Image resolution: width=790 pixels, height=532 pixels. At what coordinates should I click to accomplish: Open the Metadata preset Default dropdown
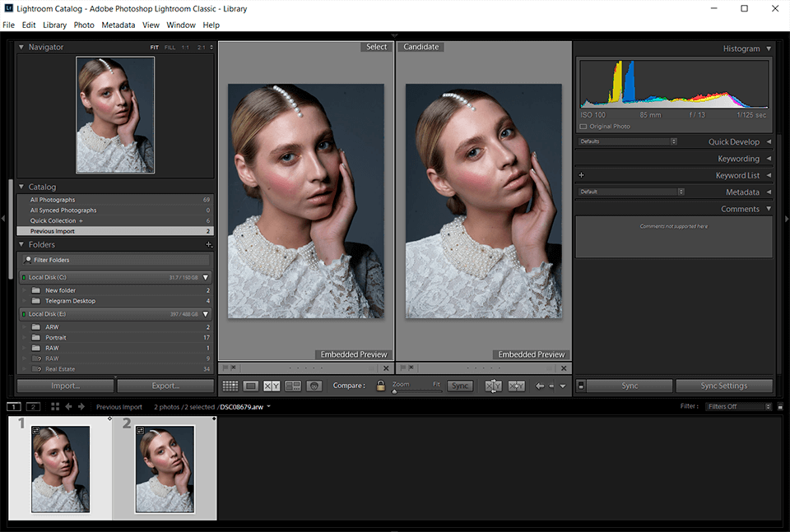point(631,192)
